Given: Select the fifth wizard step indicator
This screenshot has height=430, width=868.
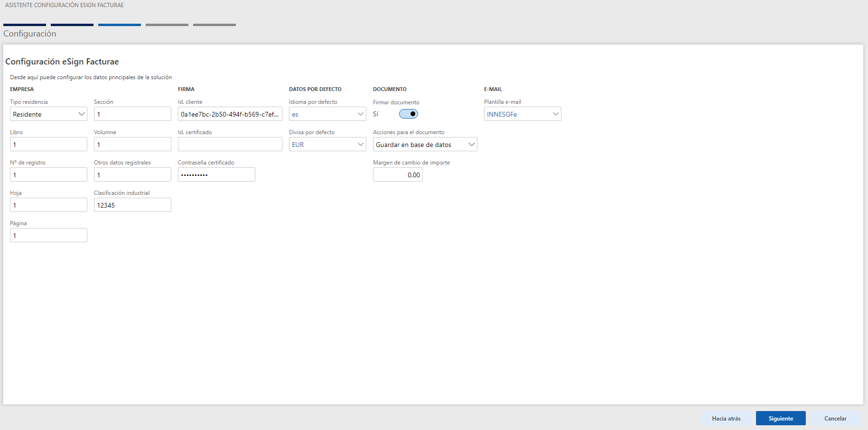Looking at the screenshot, I should pos(215,25).
